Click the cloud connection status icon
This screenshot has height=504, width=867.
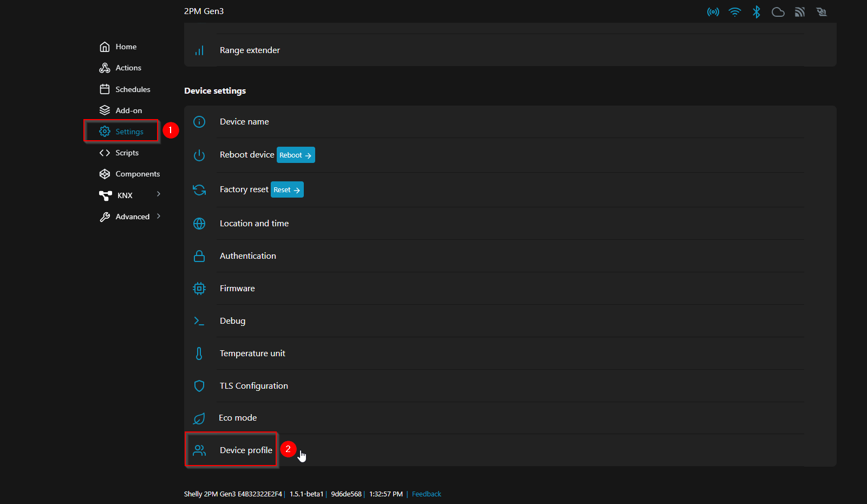point(778,12)
